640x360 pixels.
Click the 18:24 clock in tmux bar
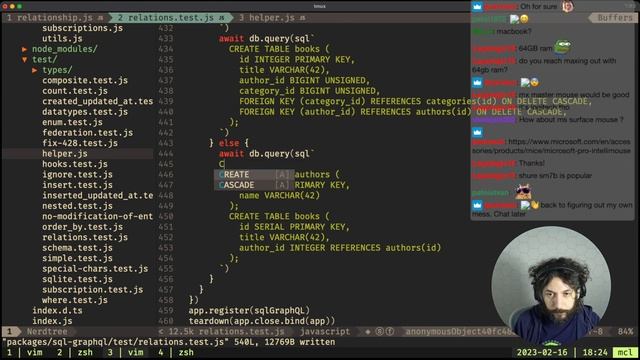pos(595,352)
